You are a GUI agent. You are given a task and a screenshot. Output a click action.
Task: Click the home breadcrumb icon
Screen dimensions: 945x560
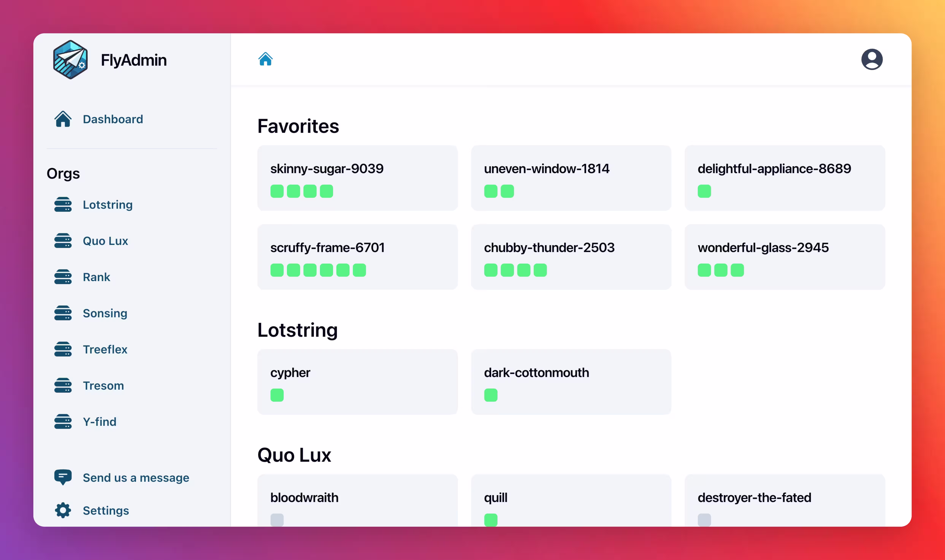pos(265,59)
